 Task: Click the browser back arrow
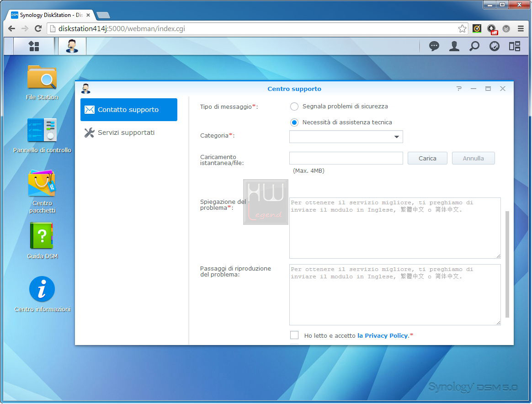[x=11, y=28]
